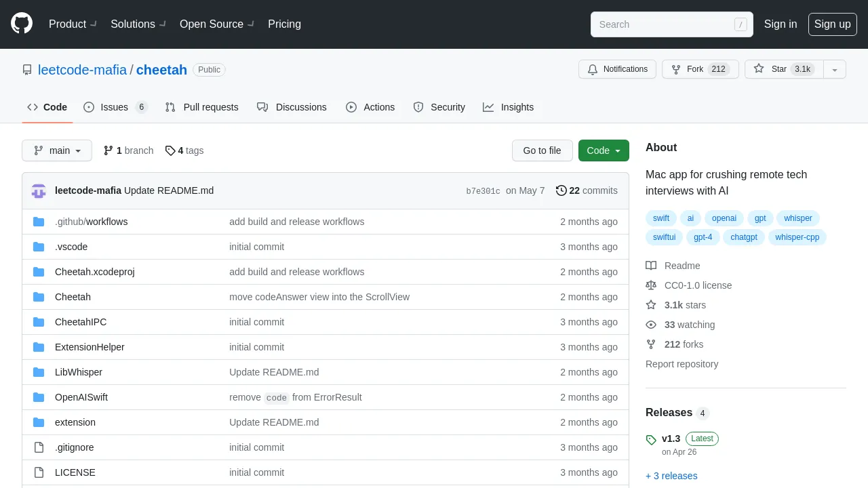Click the Notifications bell button
Image resolution: width=868 pixels, height=488 pixels.
(x=617, y=69)
